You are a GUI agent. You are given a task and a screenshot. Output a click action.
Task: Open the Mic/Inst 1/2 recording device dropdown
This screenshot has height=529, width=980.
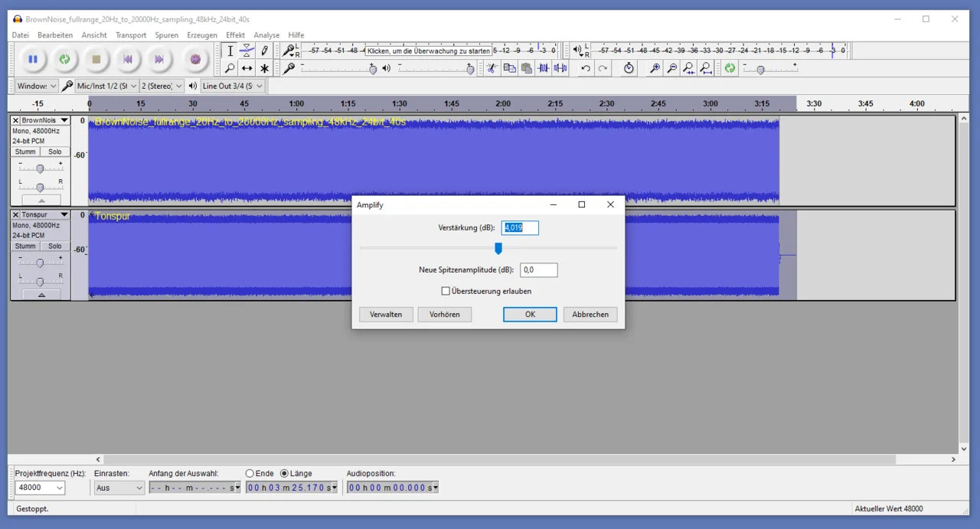pyautogui.click(x=107, y=86)
